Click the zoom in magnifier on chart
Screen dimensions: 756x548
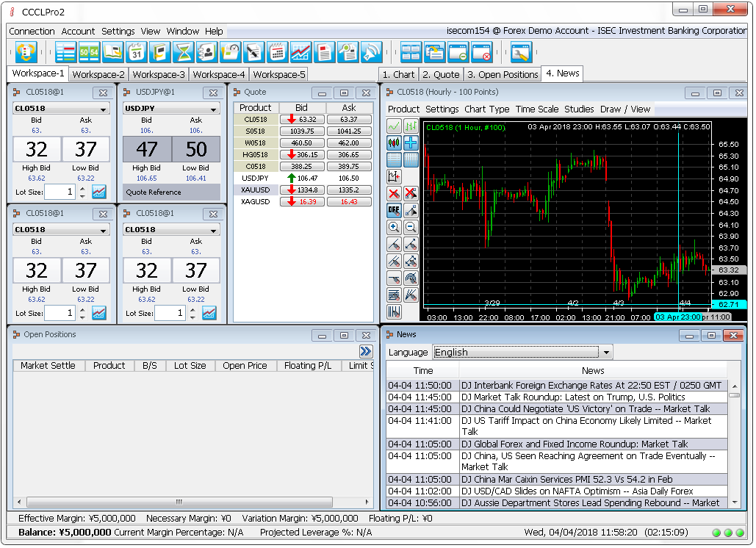394,227
